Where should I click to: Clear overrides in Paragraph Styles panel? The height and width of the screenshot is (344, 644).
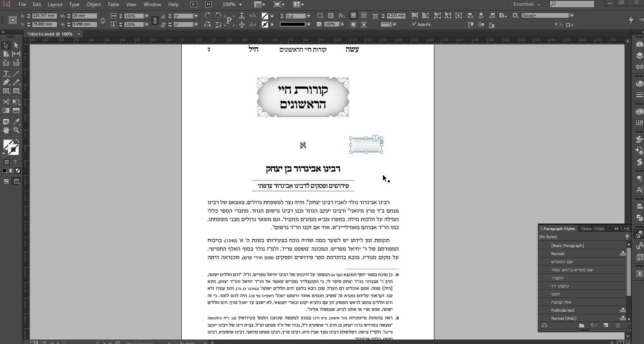[593, 325]
